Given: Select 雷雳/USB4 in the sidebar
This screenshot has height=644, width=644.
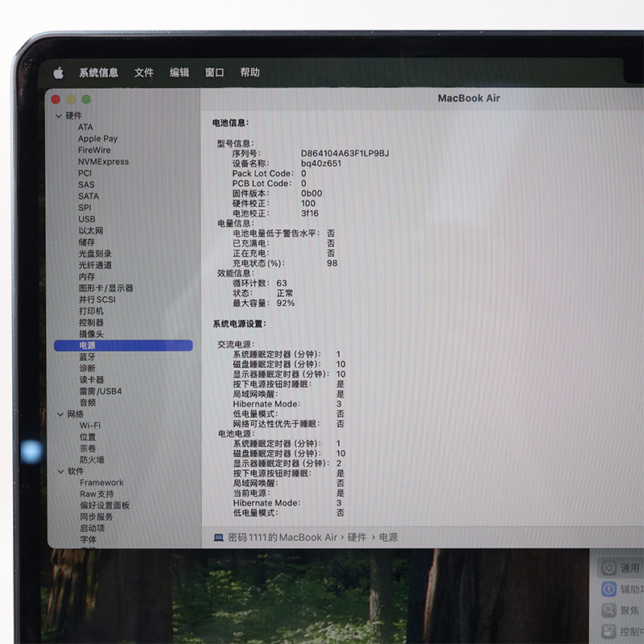Looking at the screenshot, I should [x=101, y=391].
